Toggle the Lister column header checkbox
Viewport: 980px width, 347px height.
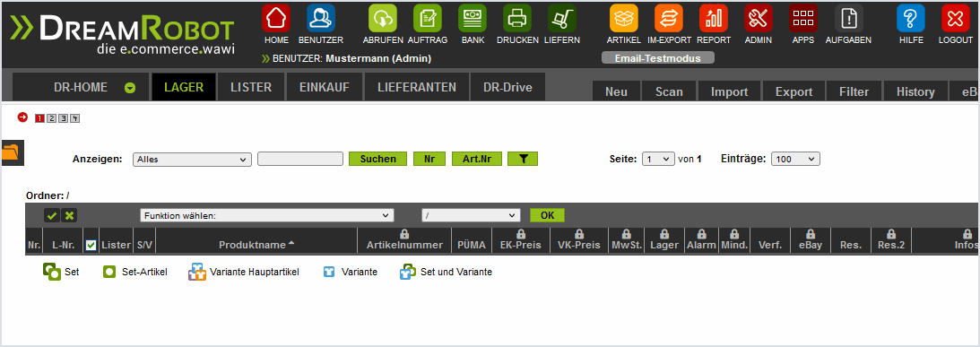(91, 245)
